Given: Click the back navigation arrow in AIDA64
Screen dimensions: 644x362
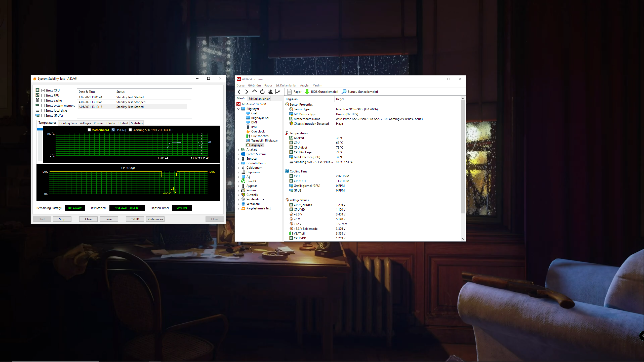Looking at the screenshot, I should point(239,92).
